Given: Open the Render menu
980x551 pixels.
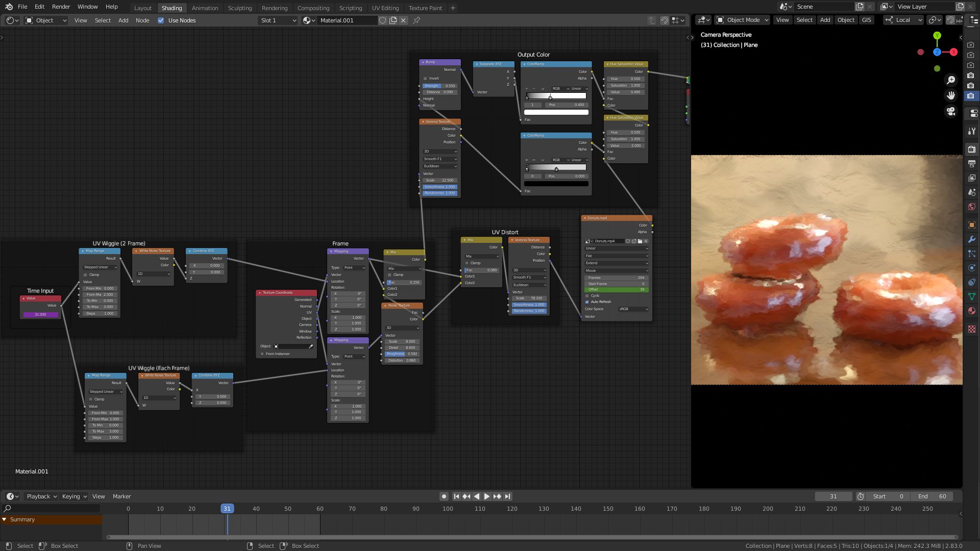Looking at the screenshot, I should pos(61,7).
